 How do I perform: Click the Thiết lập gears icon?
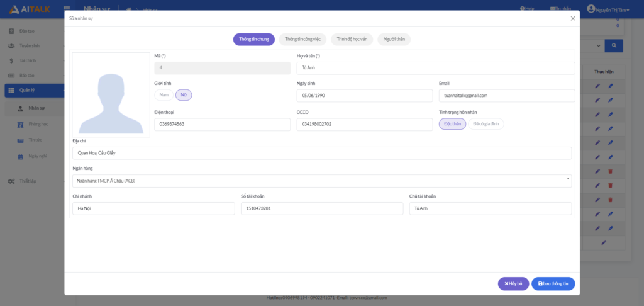[x=11, y=181]
